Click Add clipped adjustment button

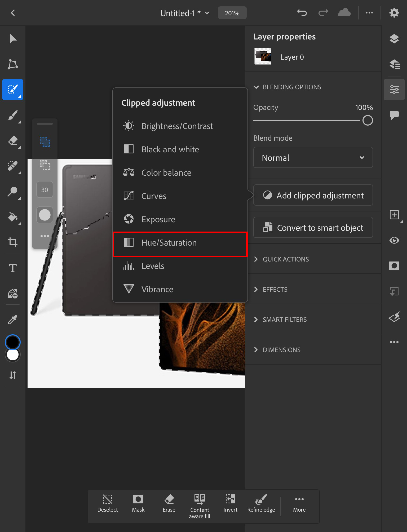pos(313,195)
